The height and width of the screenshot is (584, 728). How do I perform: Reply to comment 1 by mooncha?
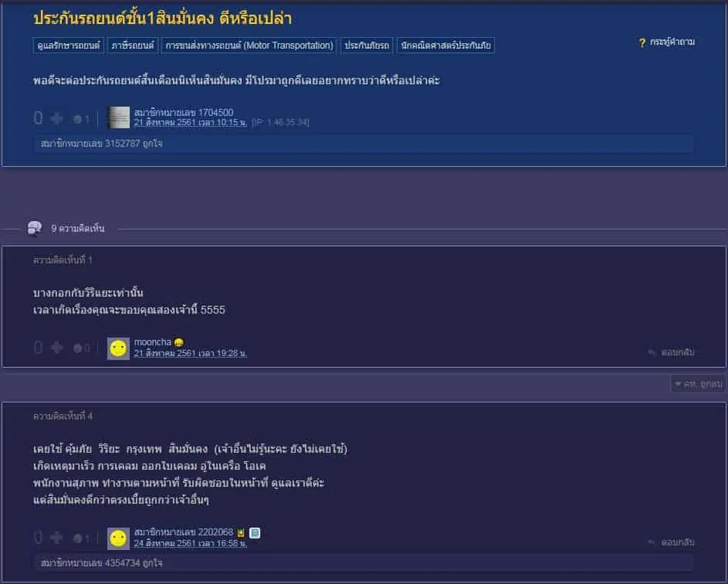point(672,352)
